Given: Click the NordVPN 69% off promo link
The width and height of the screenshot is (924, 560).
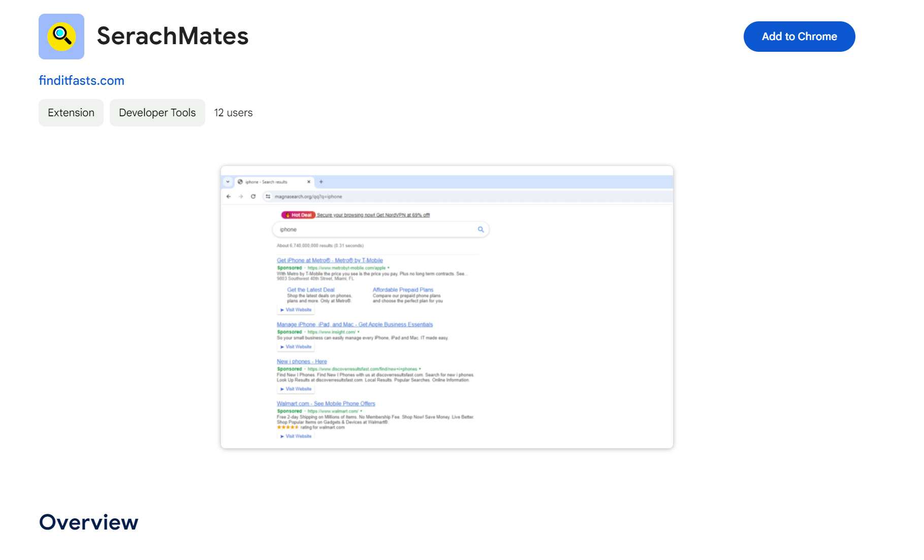Looking at the screenshot, I should coord(373,215).
